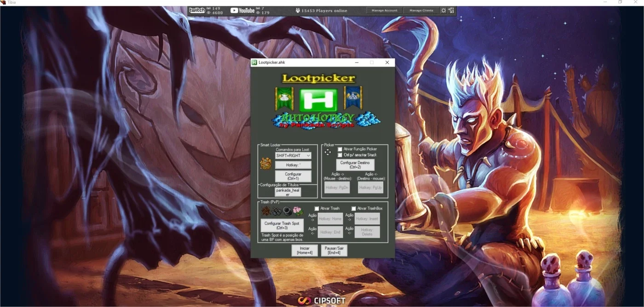
Task: Click the black pearls trash item icon
Action: pyautogui.click(x=276, y=211)
